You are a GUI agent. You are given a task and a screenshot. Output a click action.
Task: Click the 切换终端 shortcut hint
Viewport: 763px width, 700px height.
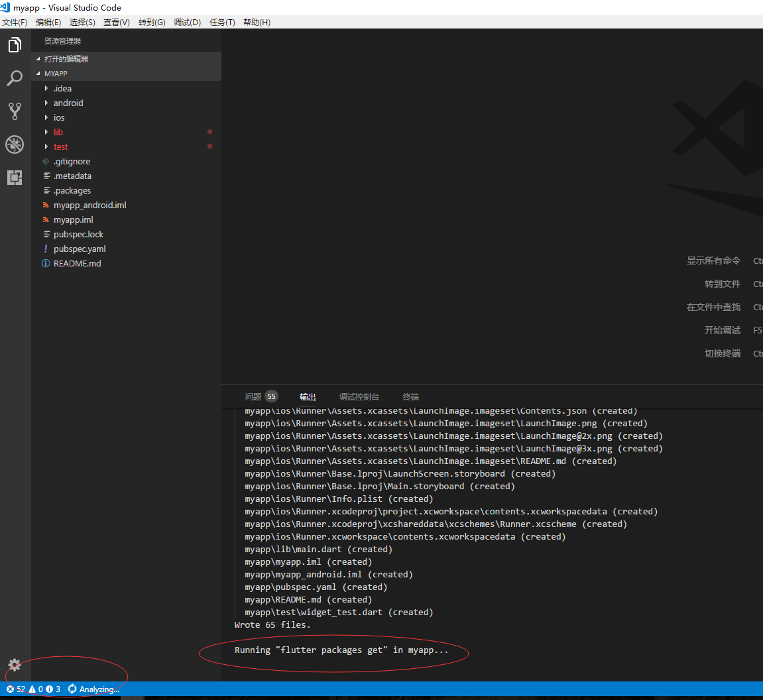(723, 353)
